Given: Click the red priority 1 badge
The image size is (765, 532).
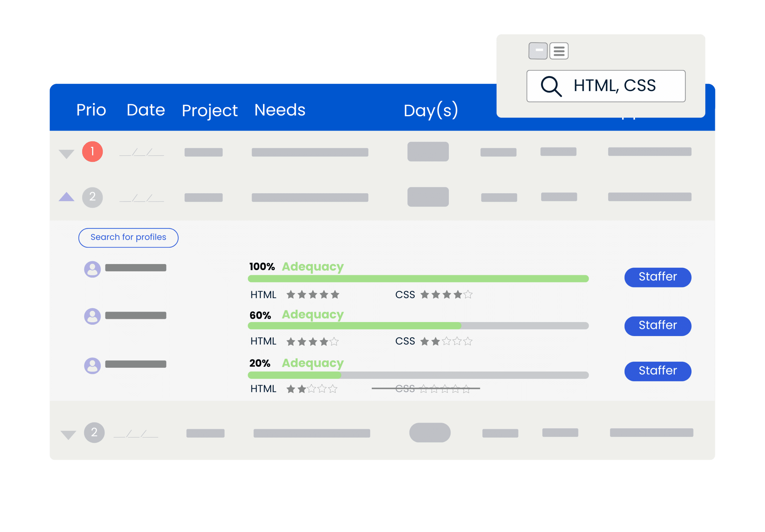Looking at the screenshot, I should pos(92,151).
